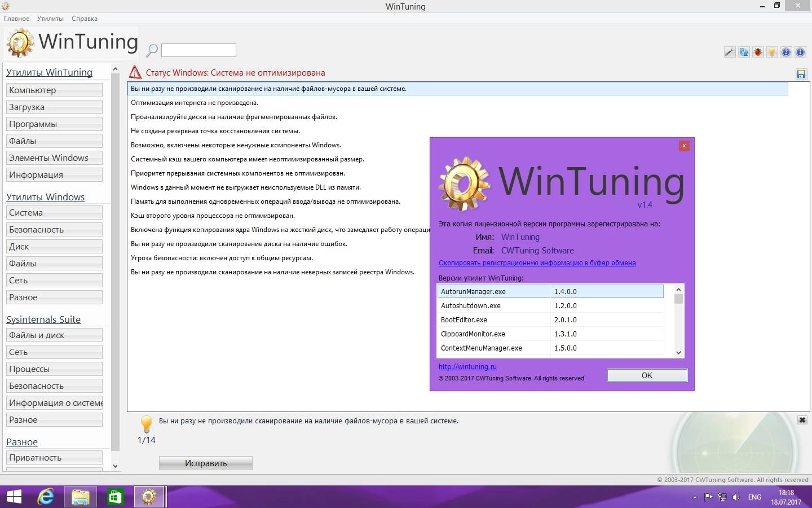Click the light bulb icon above 1/14
Viewport: 812px width, 508px height.
pyautogui.click(x=146, y=424)
